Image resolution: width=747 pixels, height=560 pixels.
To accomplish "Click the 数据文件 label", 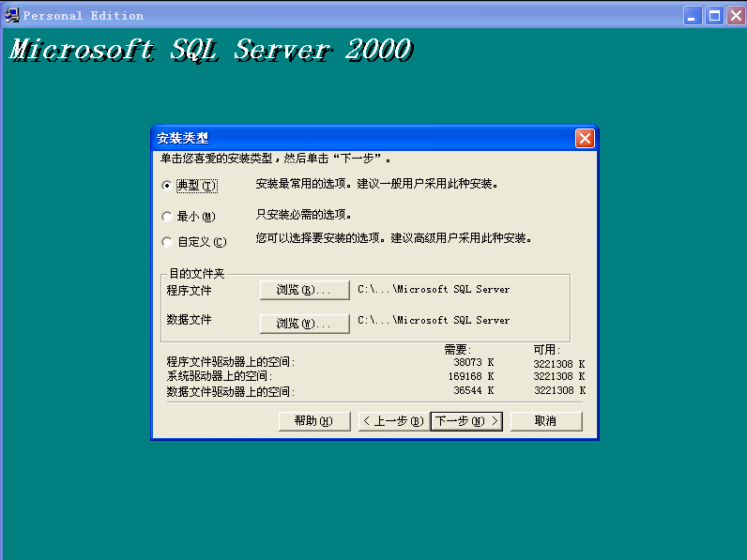I will click(x=189, y=320).
